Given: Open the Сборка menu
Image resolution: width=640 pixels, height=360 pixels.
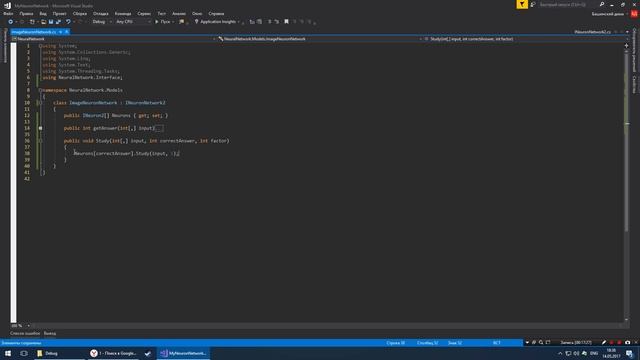Looking at the screenshot, I should tap(80, 13).
